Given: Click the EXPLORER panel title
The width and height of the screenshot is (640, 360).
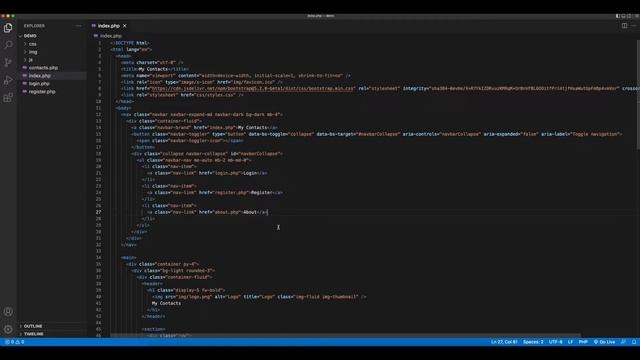Looking at the screenshot, I should click(x=34, y=26).
